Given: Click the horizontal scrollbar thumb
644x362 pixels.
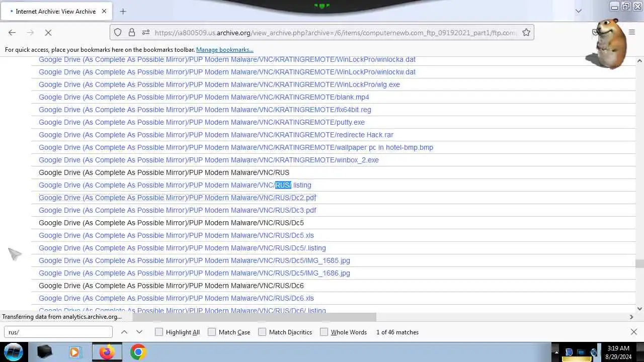Looking at the screenshot, I should click(254, 317).
